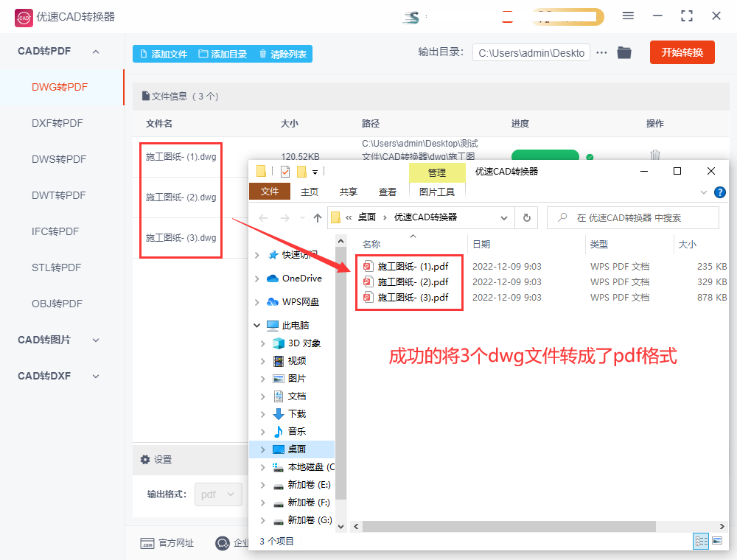Expand 3D 对象 tree node

262,343
